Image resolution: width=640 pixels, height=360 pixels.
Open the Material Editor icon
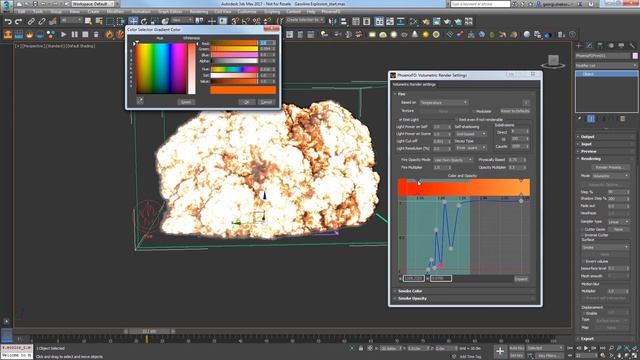[413, 21]
